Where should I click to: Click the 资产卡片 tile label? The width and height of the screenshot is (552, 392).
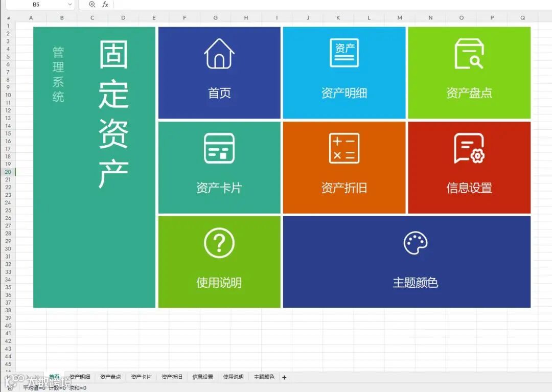tap(219, 188)
